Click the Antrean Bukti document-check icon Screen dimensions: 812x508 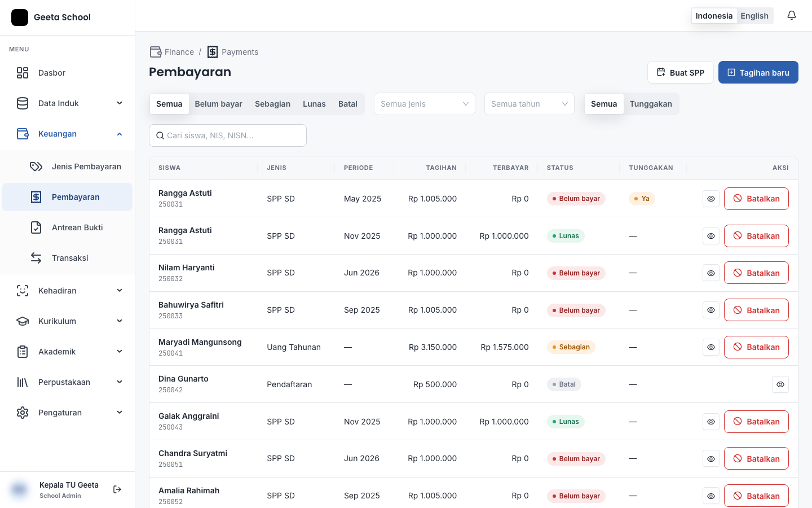click(36, 227)
